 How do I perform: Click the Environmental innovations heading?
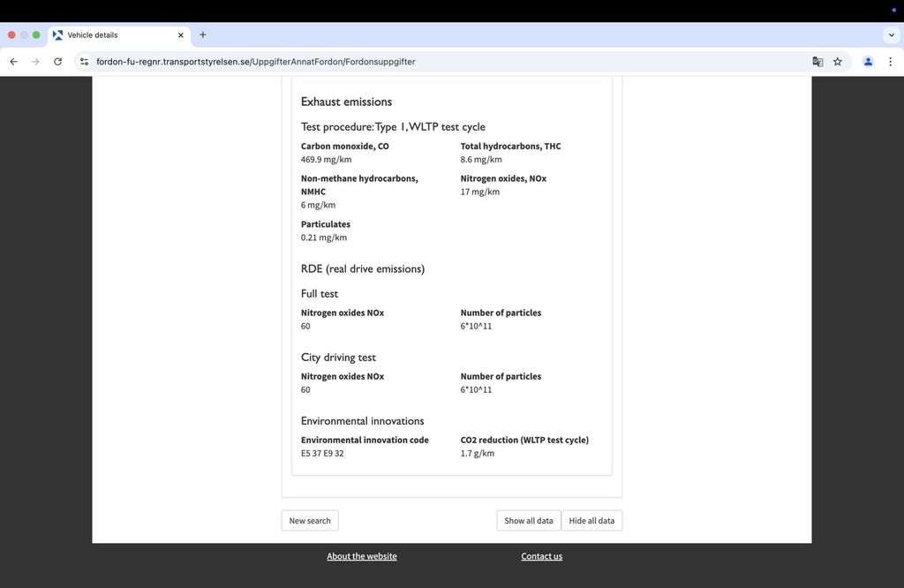[363, 421]
